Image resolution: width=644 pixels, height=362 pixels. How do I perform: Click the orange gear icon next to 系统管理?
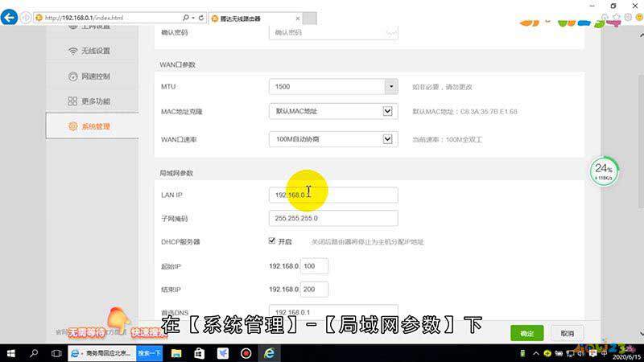(72, 126)
